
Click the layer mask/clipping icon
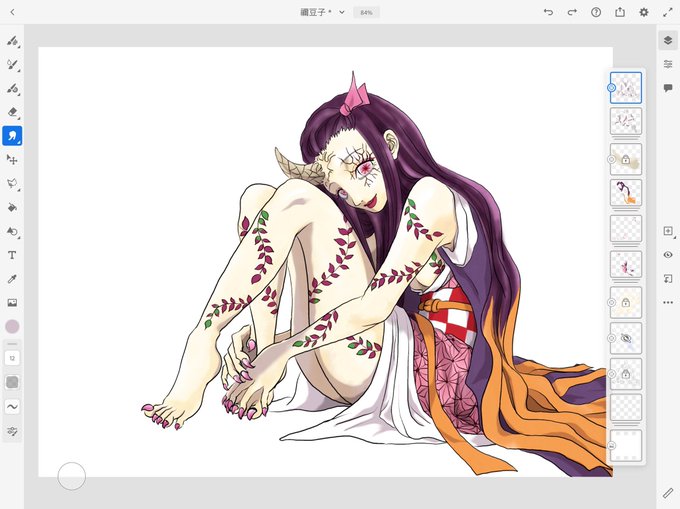pos(668,279)
